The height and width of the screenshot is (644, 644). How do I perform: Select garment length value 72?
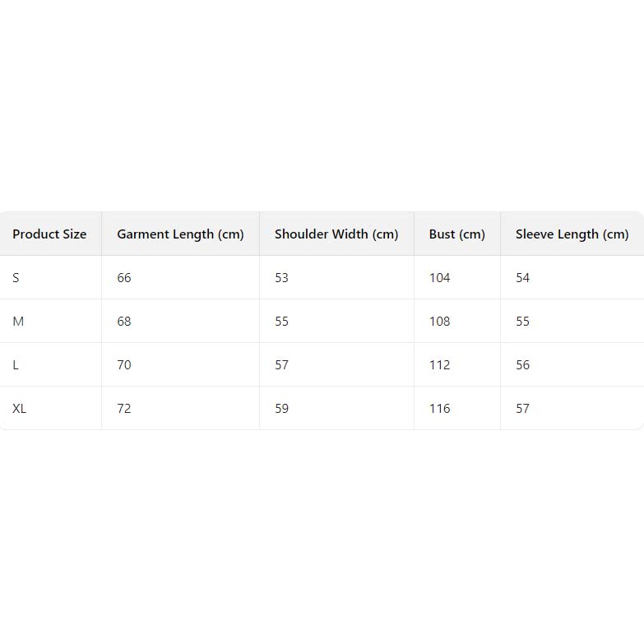point(124,409)
